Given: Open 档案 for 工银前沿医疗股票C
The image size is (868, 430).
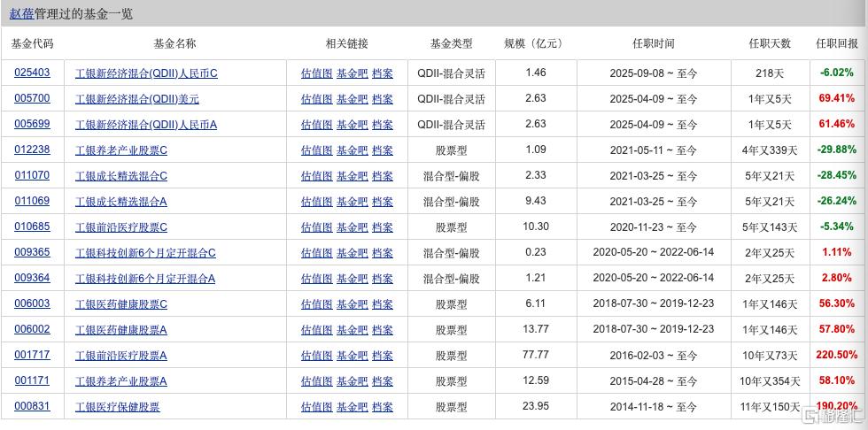Looking at the screenshot, I should [x=383, y=227].
